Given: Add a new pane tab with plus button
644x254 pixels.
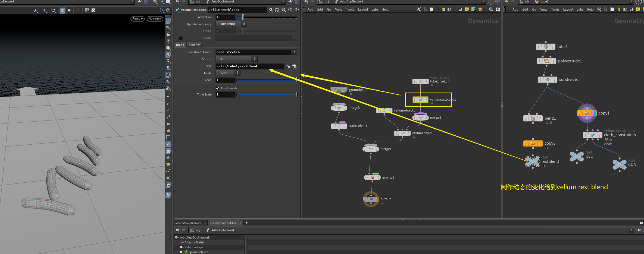Looking at the screenshot, I should point(247,223).
